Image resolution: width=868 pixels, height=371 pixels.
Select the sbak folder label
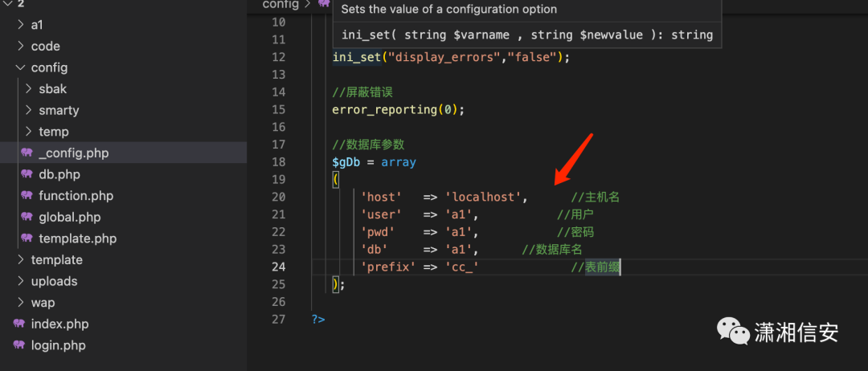click(52, 88)
